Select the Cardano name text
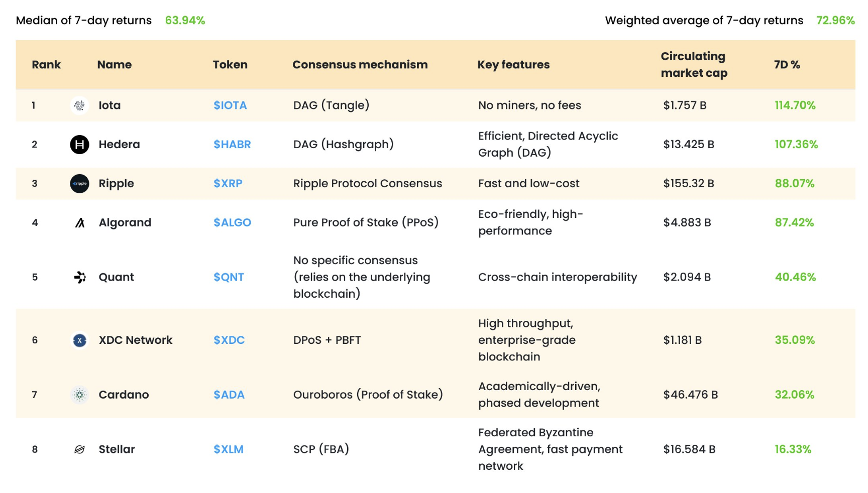The image size is (868, 493). [124, 395]
